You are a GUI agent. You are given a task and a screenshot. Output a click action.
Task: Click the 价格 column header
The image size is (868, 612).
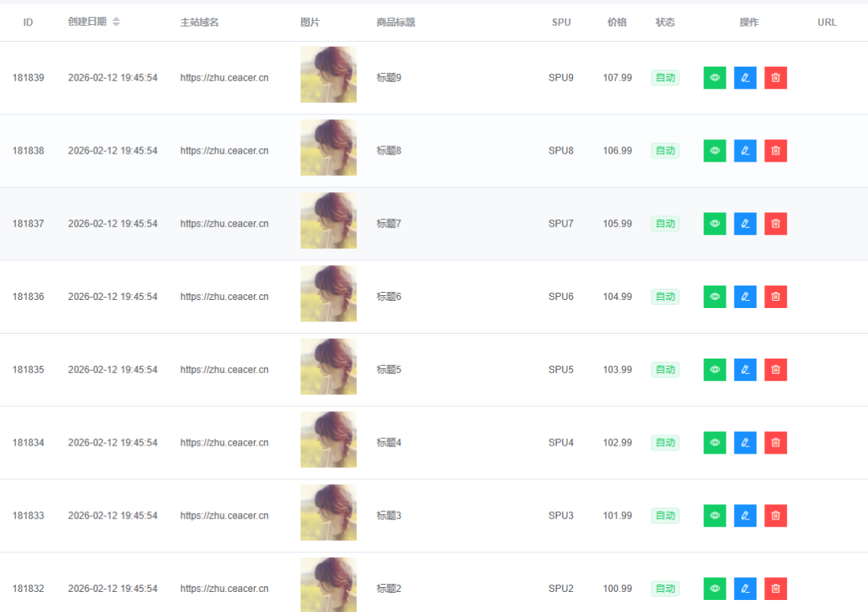[x=616, y=23]
